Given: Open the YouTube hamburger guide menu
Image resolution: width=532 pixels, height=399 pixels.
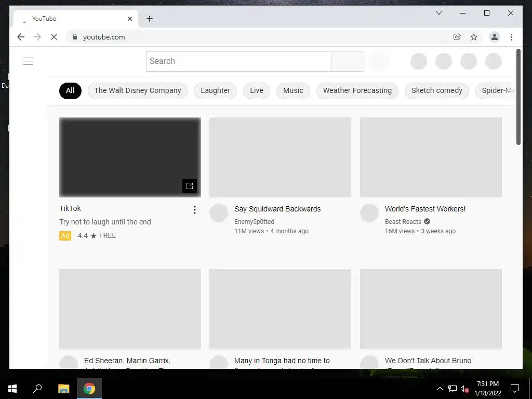Looking at the screenshot, I should click(x=28, y=61).
